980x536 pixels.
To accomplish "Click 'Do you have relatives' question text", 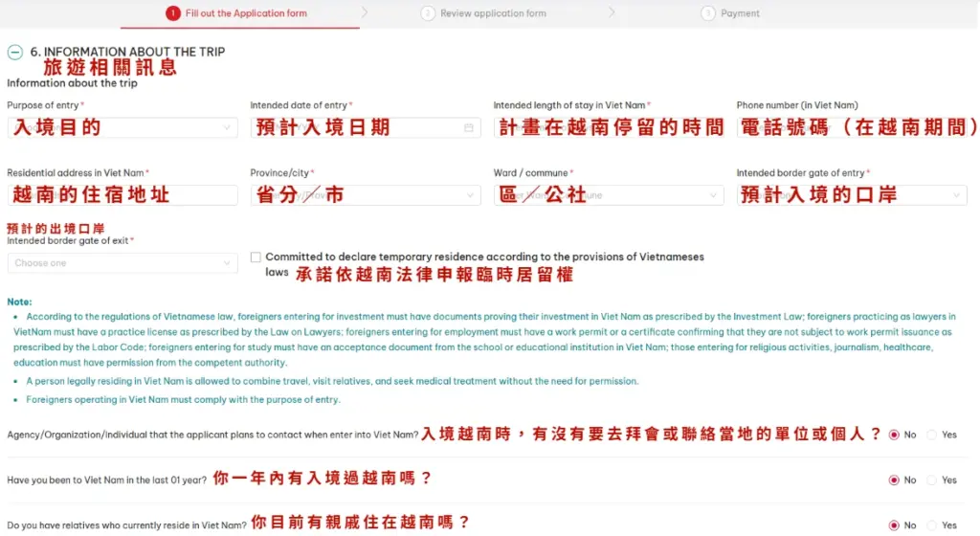I will 127,525.
